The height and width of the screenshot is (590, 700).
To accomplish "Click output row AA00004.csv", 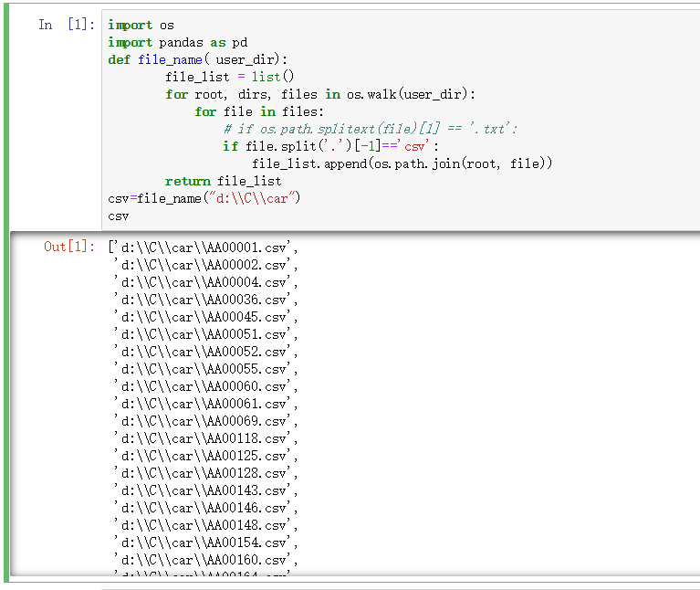I will pyautogui.click(x=206, y=282).
